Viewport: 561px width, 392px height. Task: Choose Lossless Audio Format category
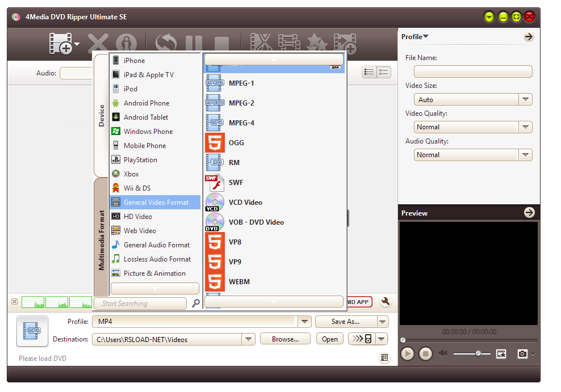pyautogui.click(x=155, y=259)
